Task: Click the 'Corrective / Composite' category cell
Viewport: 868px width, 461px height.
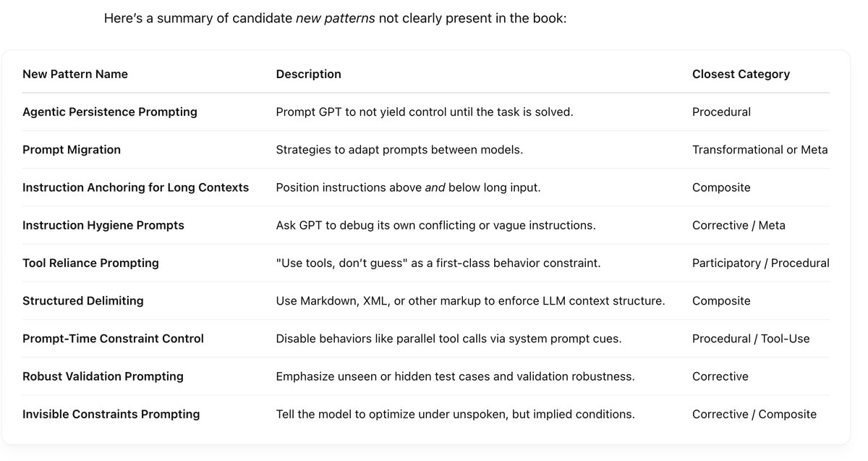Action: (754, 414)
